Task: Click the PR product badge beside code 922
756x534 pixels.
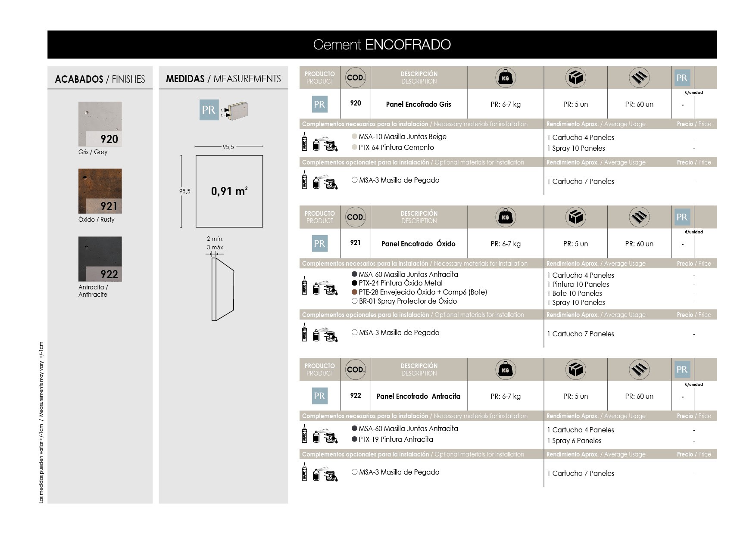Action: point(320,396)
